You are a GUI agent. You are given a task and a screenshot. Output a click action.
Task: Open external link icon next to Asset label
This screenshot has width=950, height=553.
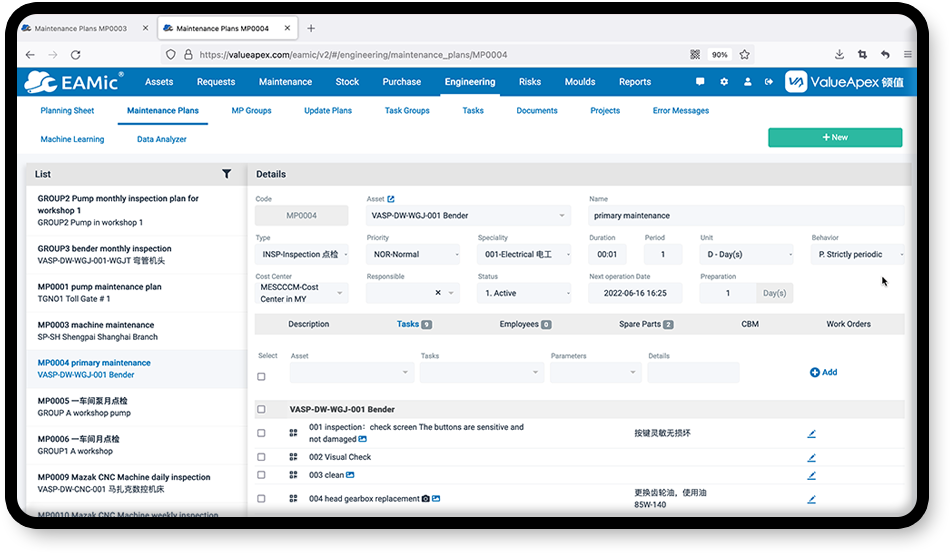pos(391,199)
